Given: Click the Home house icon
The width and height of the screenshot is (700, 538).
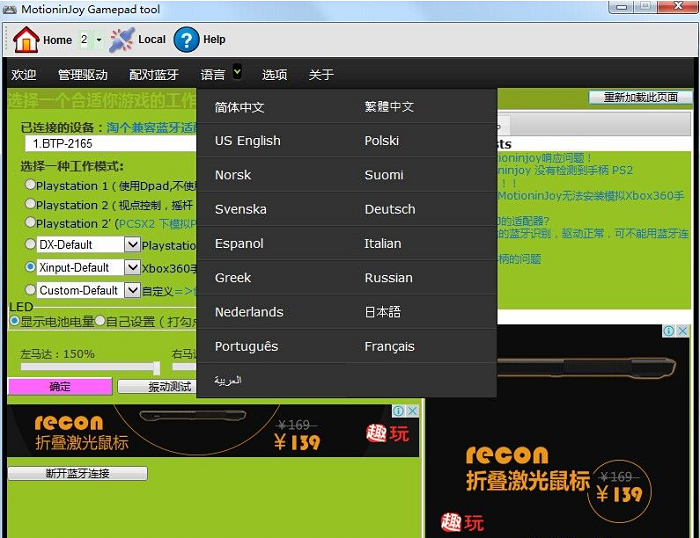Looking at the screenshot, I should click(x=26, y=40).
